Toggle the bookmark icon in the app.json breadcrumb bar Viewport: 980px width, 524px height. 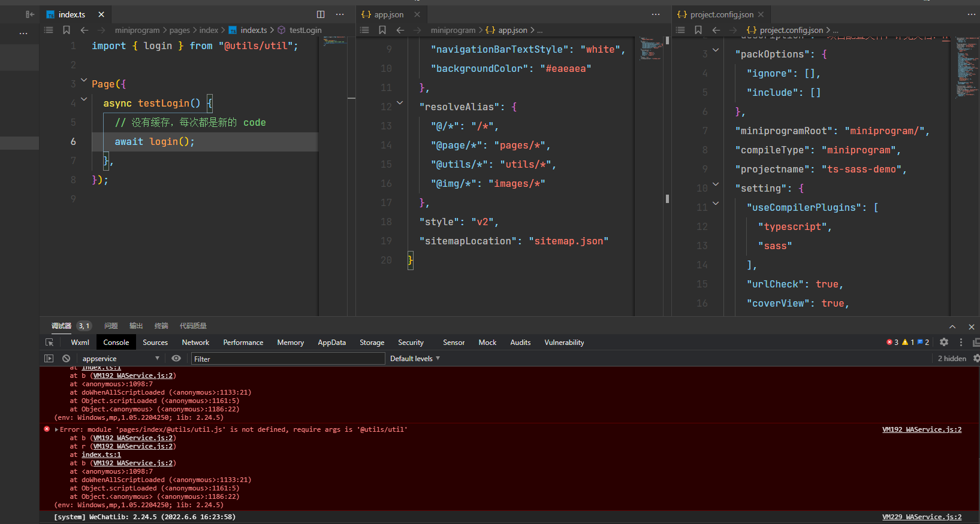tap(382, 30)
